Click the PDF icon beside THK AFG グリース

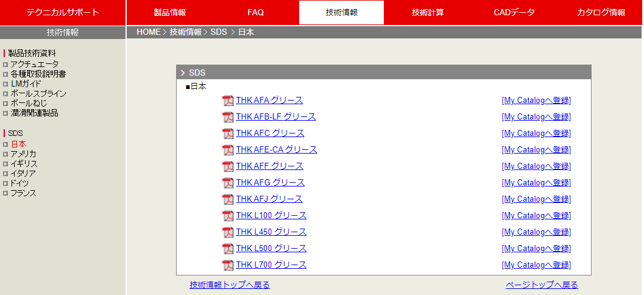(x=228, y=183)
